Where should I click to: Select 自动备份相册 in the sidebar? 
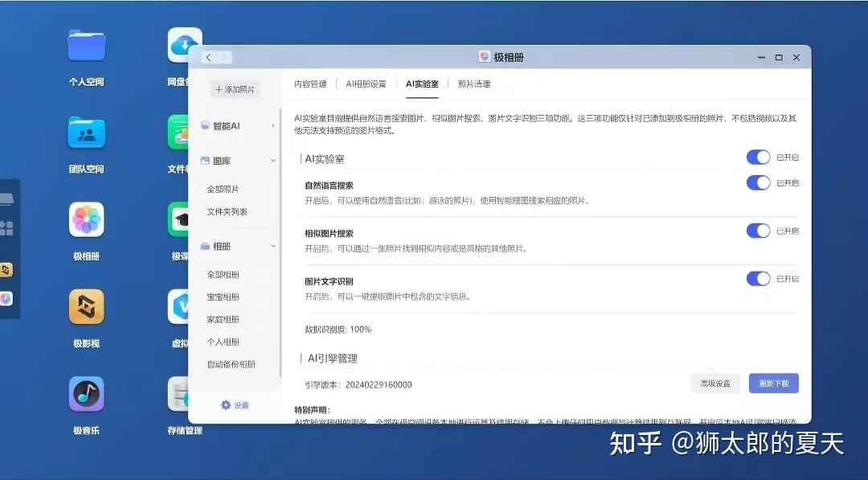click(231, 364)
